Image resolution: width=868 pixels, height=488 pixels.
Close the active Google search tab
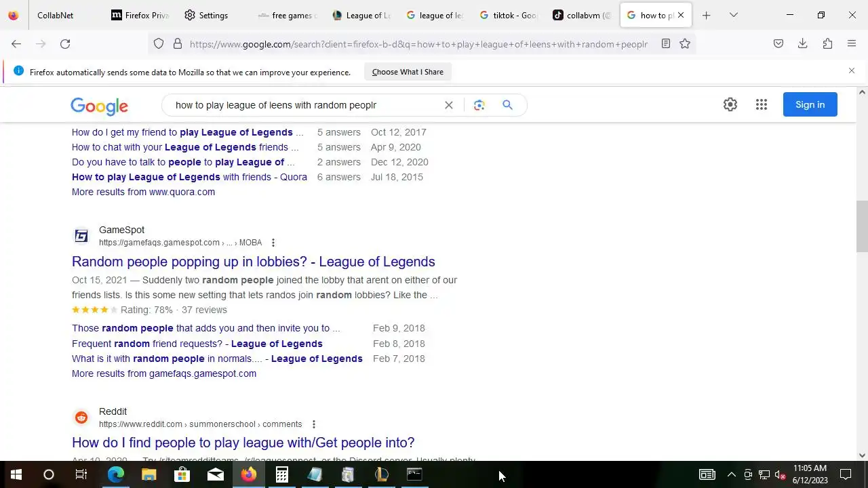point(681,15)
